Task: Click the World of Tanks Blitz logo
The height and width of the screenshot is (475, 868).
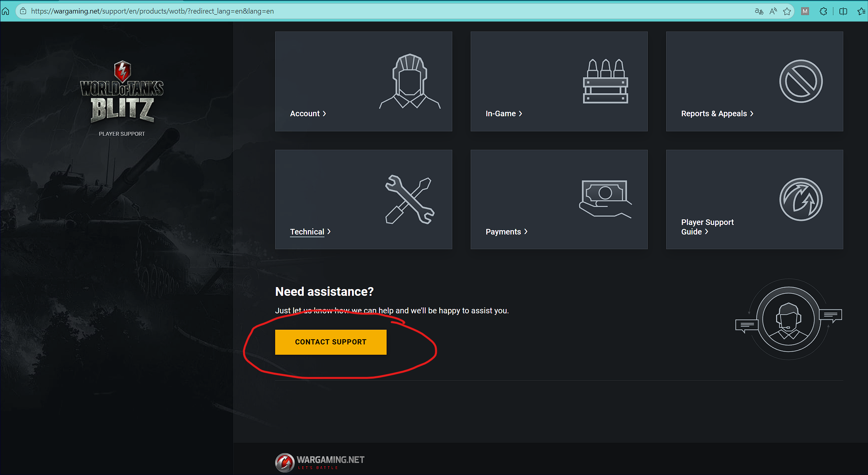Action: pos(122,92)
